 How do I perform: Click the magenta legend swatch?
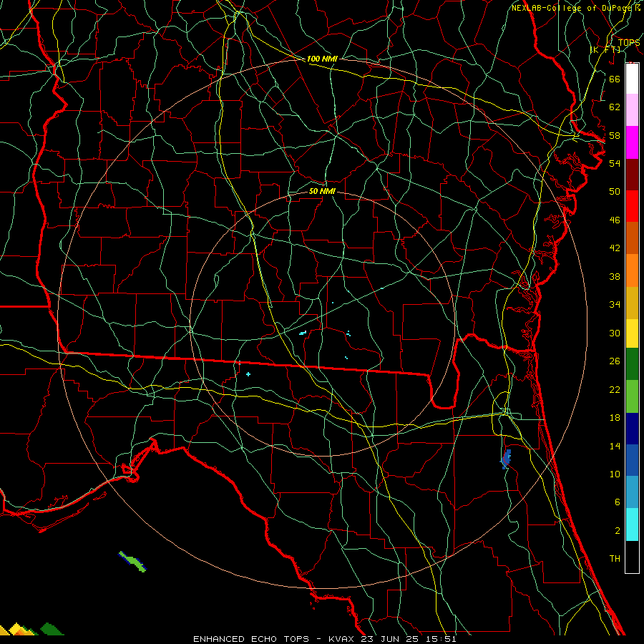(x=632, y=142)
